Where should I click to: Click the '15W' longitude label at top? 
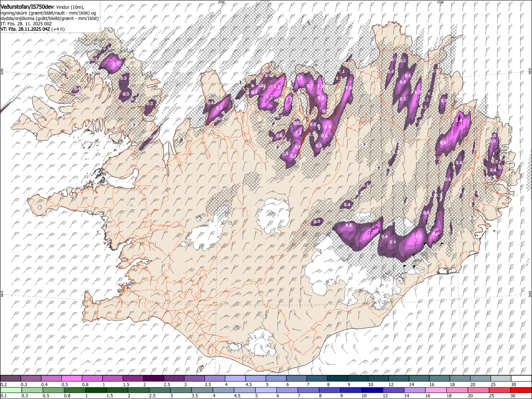[440, 2]
